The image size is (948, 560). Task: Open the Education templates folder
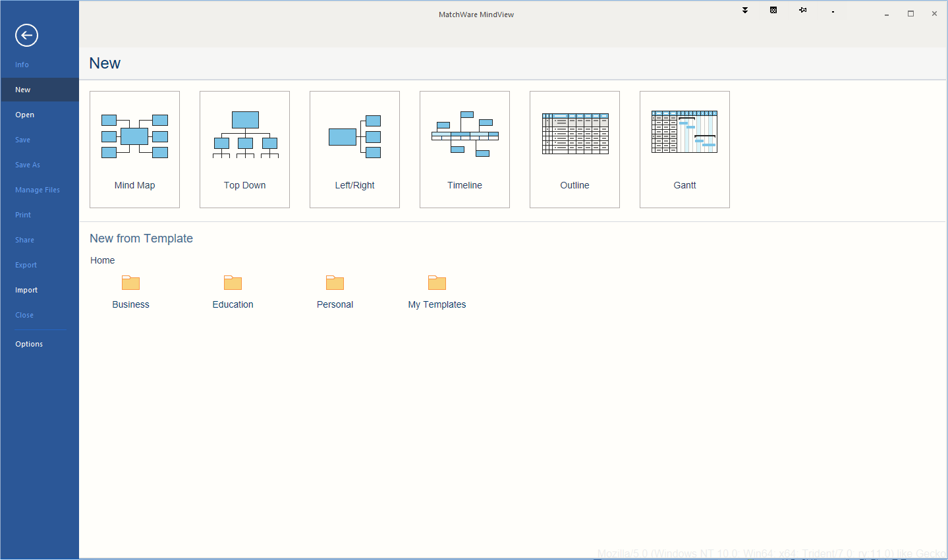(x=233, y=292)
